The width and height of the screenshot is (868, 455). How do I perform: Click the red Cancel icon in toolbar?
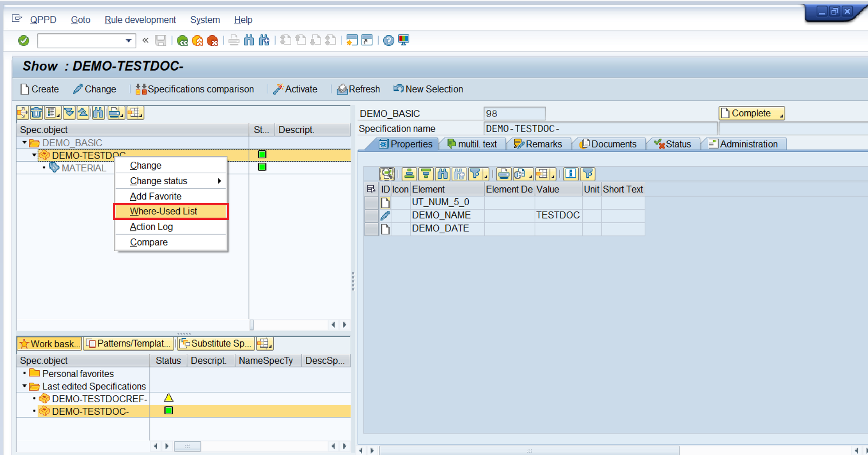(212, 41)
